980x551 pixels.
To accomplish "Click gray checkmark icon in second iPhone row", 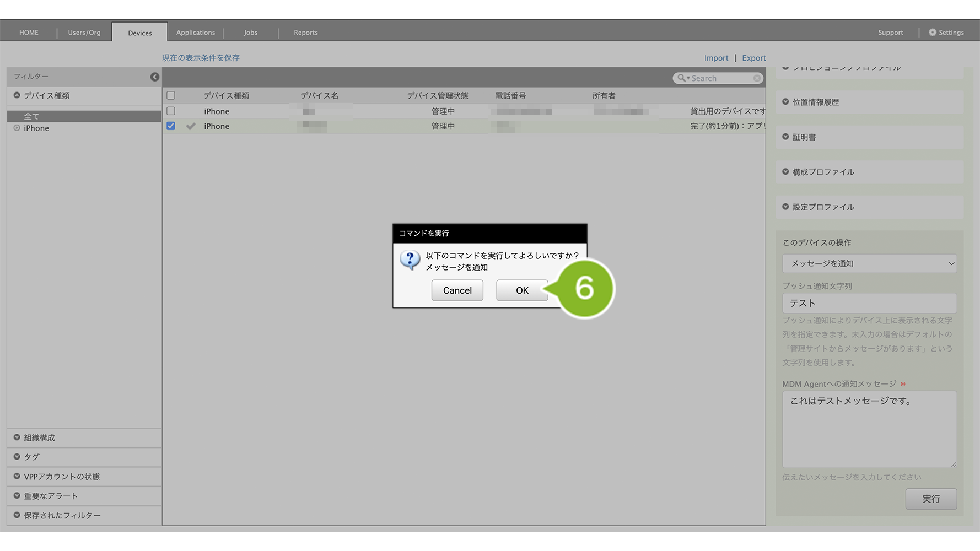I will (191, 126).
